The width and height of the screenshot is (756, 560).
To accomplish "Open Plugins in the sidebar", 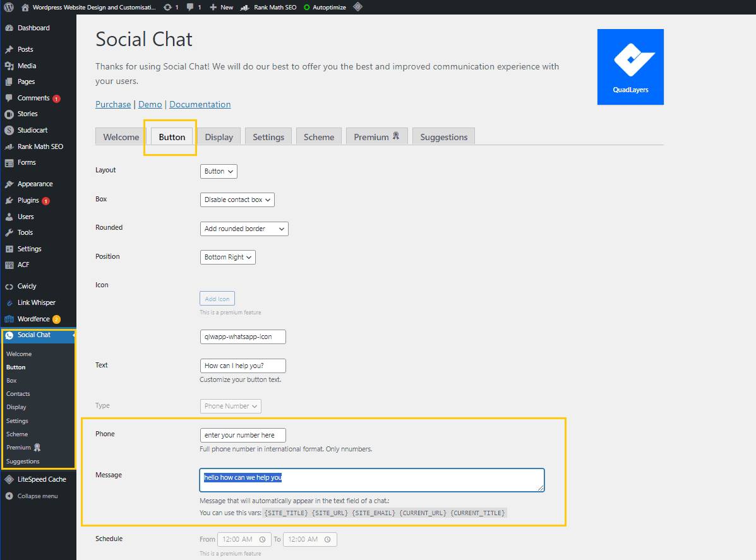I will tap(28, 200).
